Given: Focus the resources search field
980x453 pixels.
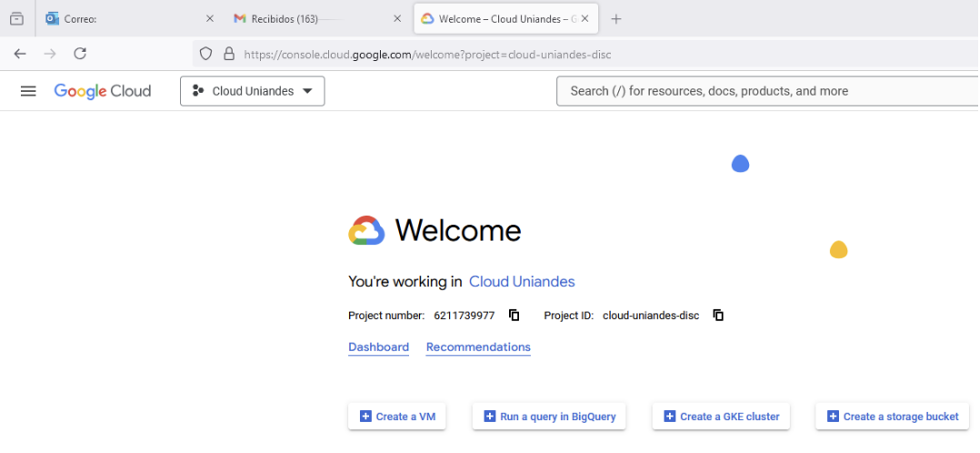Looking at the screenshot, I should click(x=767, y=91).
